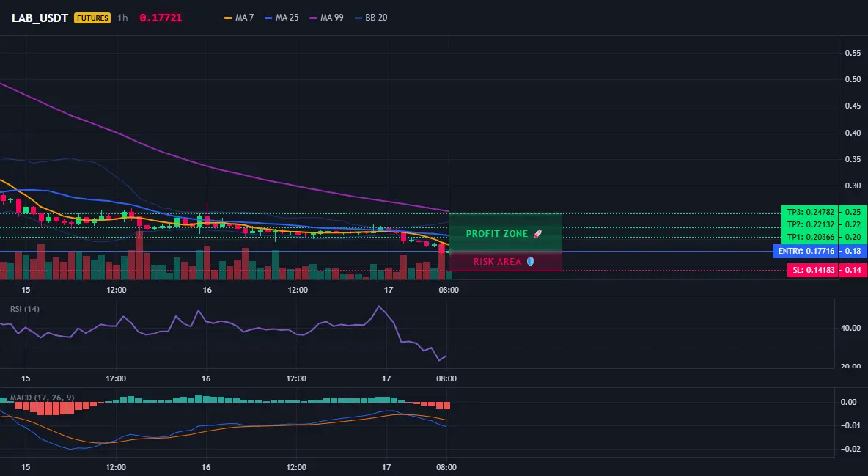
Task: Select the red RISK AREA box
Action: [505, 261]
